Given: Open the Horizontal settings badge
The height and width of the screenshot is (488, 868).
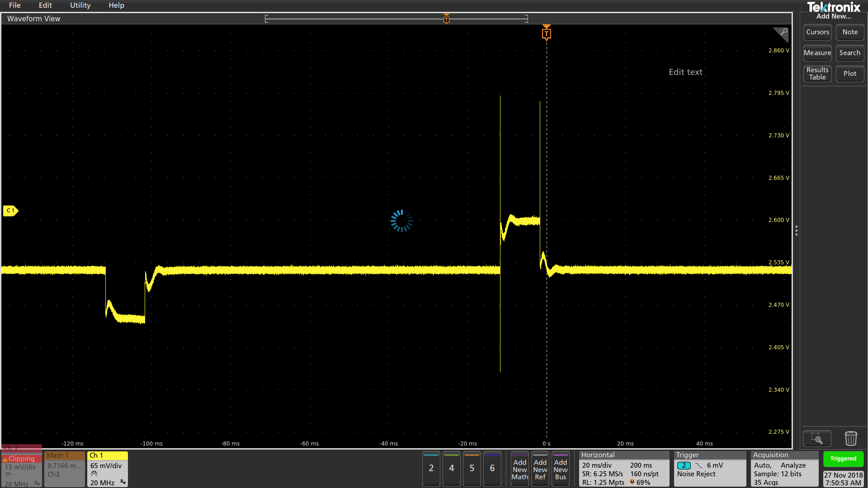Looking at the screenshot, I should (x=623, y=469).
